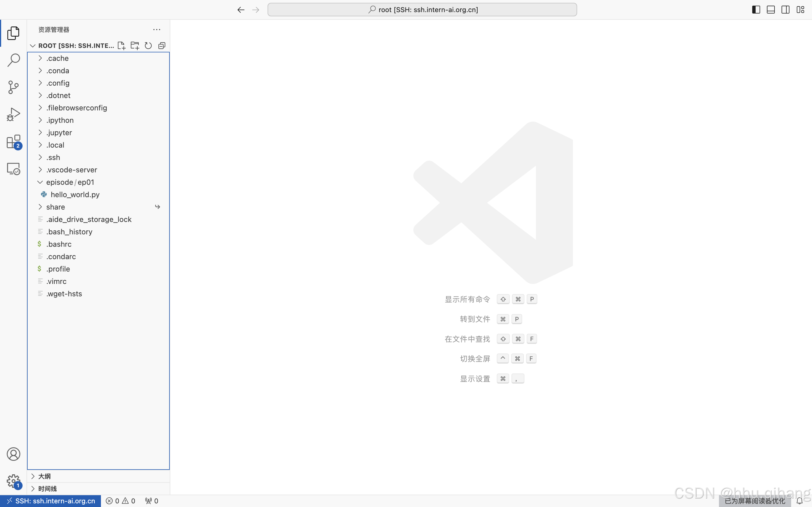Screen dimensions: 812x507
Task: Expand the 大纲 outline section
Action: pos(44,476)
